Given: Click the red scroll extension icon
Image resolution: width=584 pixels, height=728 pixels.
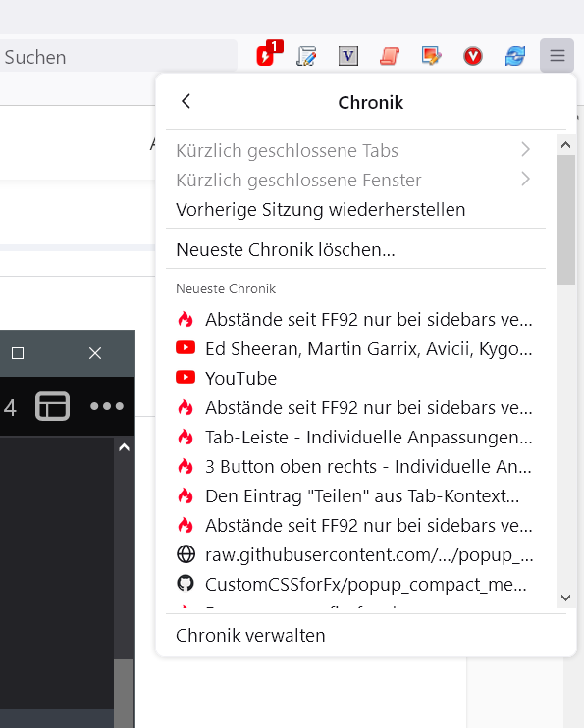Looking at the screenshot, I should 390,56.
